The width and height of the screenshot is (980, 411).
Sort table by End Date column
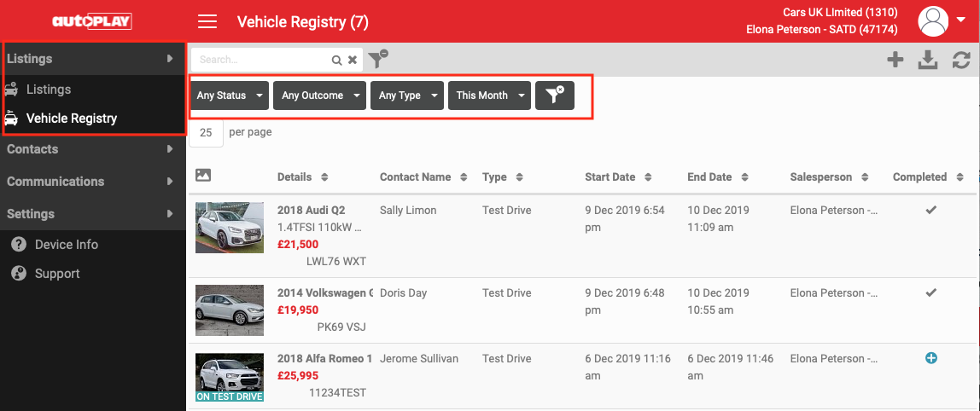tap(717, 177)
